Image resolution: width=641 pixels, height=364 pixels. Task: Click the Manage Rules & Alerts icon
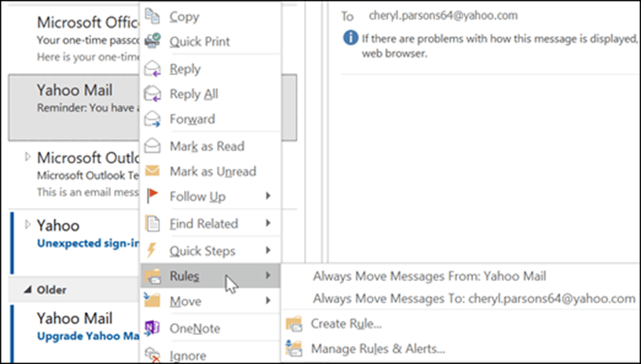[294, 348]
